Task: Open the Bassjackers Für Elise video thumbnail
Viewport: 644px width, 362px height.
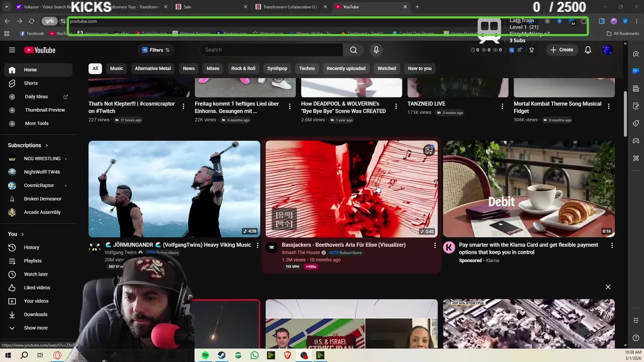Action: click(x=352, y=189)
